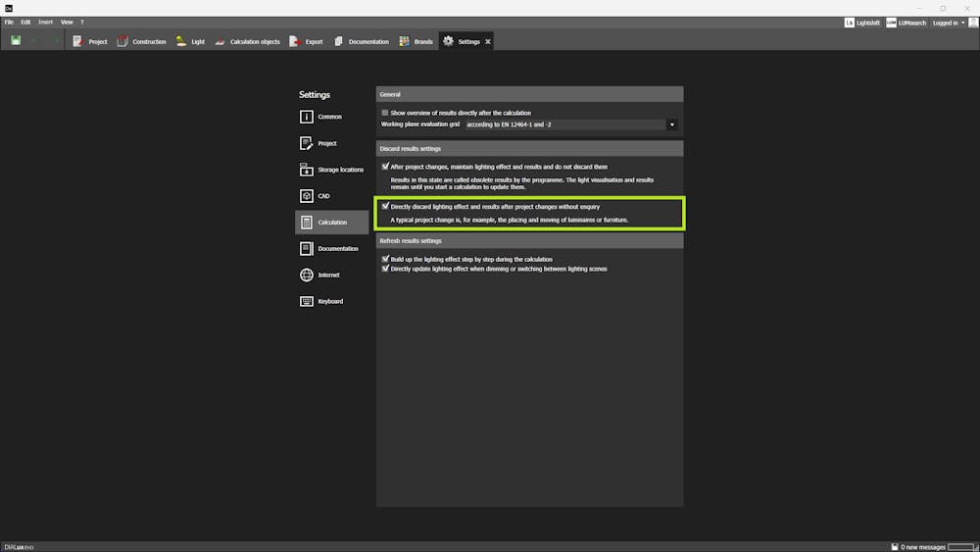The image size is (980, 552).
Task: Click the DIALux evo label in status bar
Action: pos(19,547)
